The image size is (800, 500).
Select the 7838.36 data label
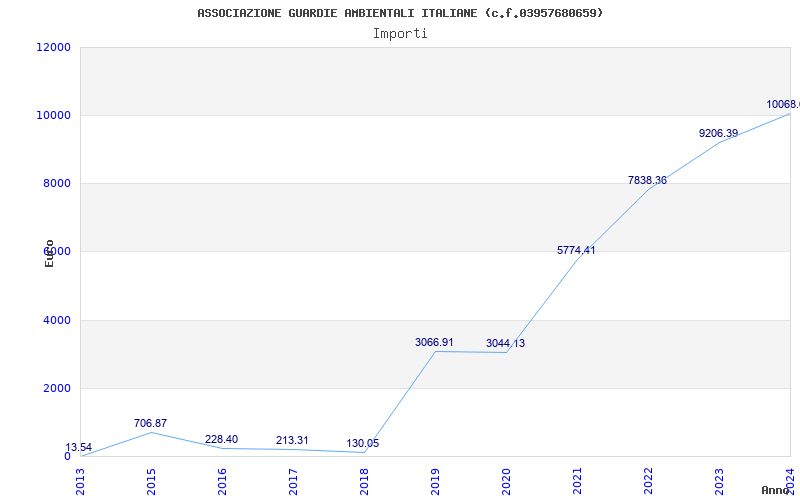[x=647, y=180]
